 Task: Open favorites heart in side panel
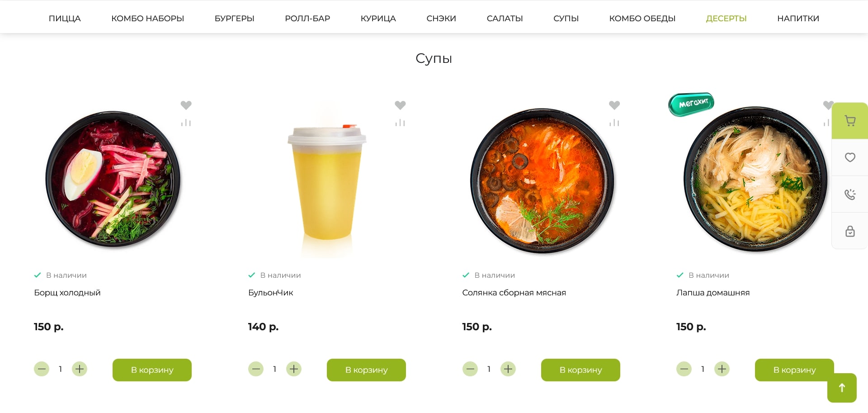(850, 157)
